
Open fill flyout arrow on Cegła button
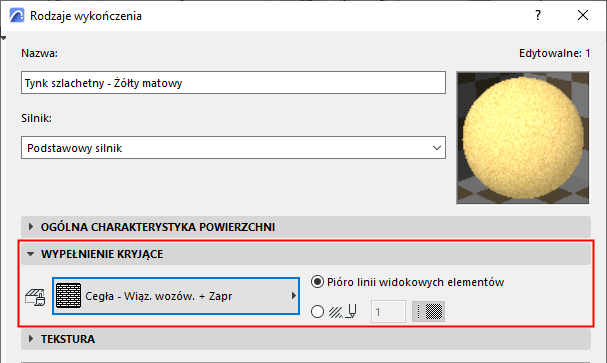[x=293, y=296]
